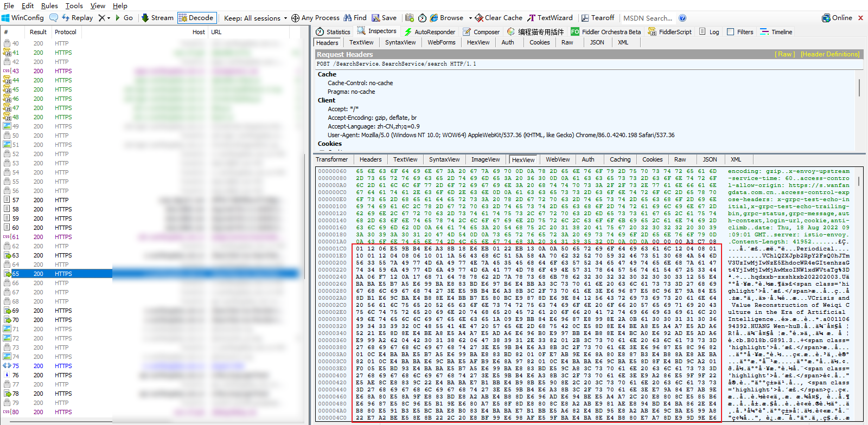
Task: Click the camera screenshot icon
Action: [410, 18]
